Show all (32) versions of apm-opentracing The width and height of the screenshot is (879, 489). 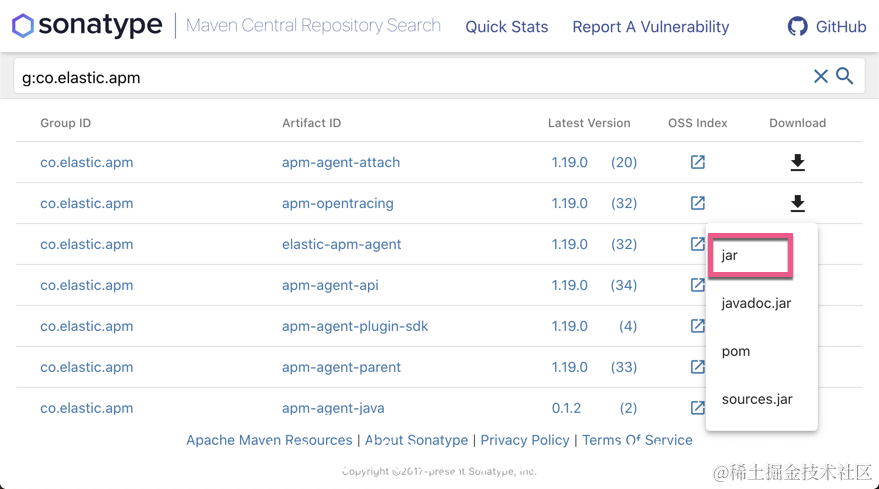tap(624, 203)
